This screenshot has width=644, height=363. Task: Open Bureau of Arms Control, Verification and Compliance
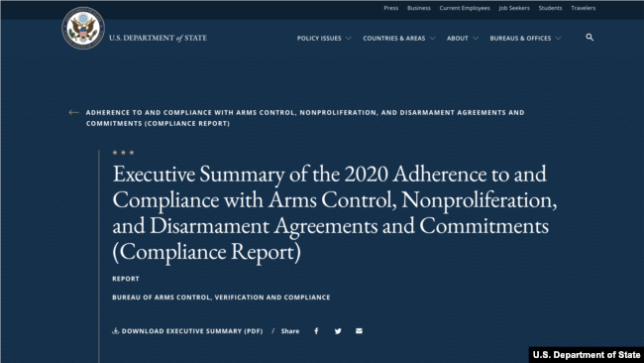coord(221,298)
